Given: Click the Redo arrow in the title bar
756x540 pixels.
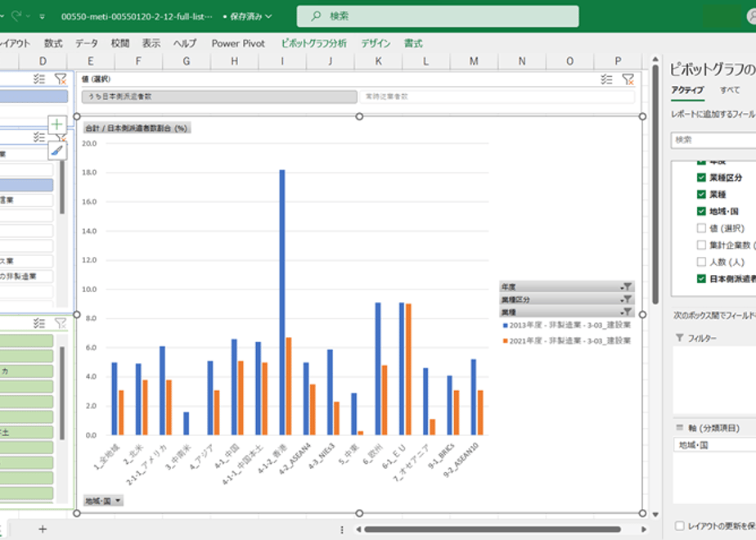Looking at the screenshot, I should (16, 16).
